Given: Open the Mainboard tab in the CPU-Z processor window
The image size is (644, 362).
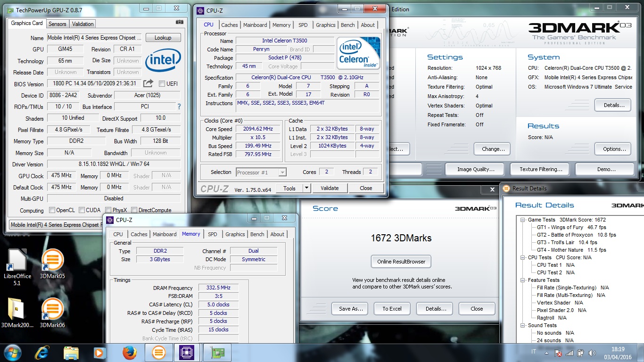Looking at the screenshot, I should click(255, 25).
